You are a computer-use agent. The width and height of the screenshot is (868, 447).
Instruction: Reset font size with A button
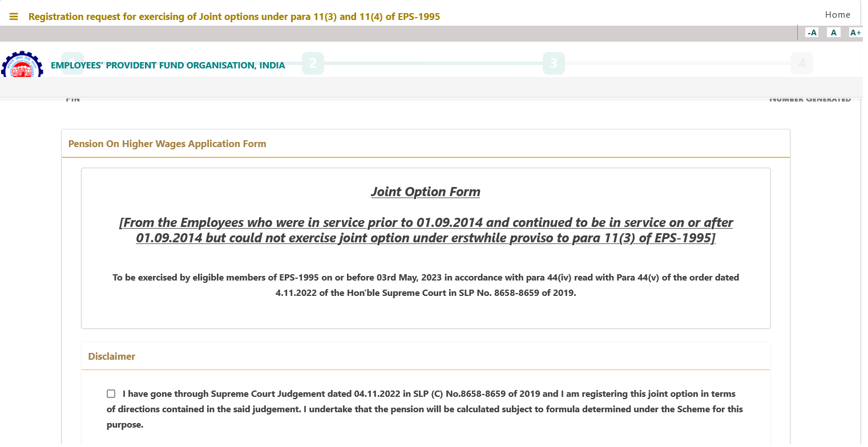834,32
